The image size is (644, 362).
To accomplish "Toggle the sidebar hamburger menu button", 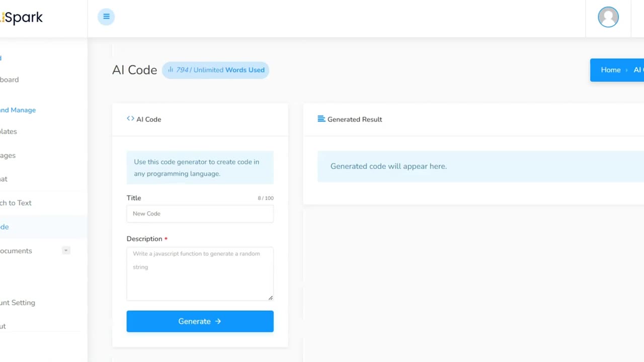I will pyautogui.click(x=106, y=17).
